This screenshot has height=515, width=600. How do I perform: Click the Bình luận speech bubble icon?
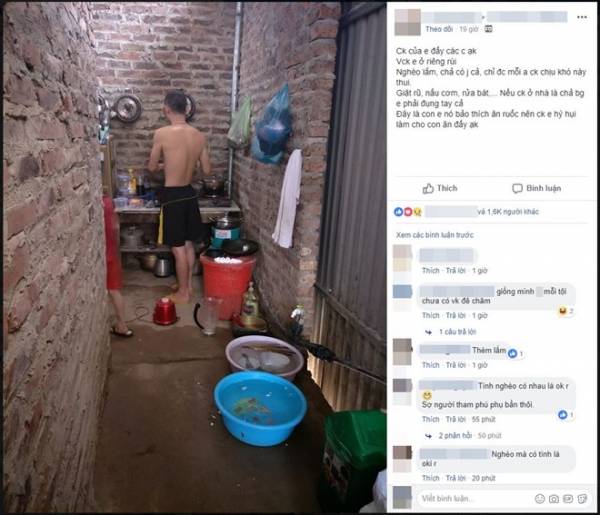click(517, 188)
